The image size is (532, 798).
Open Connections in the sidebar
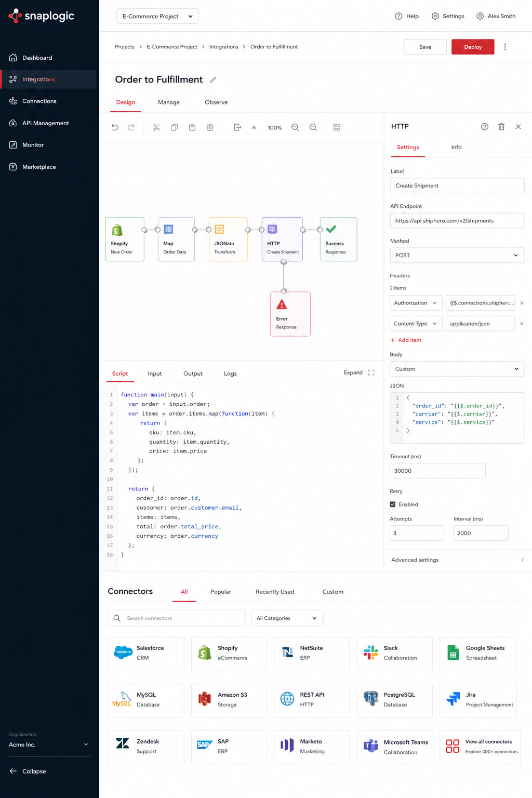point(48,101)
